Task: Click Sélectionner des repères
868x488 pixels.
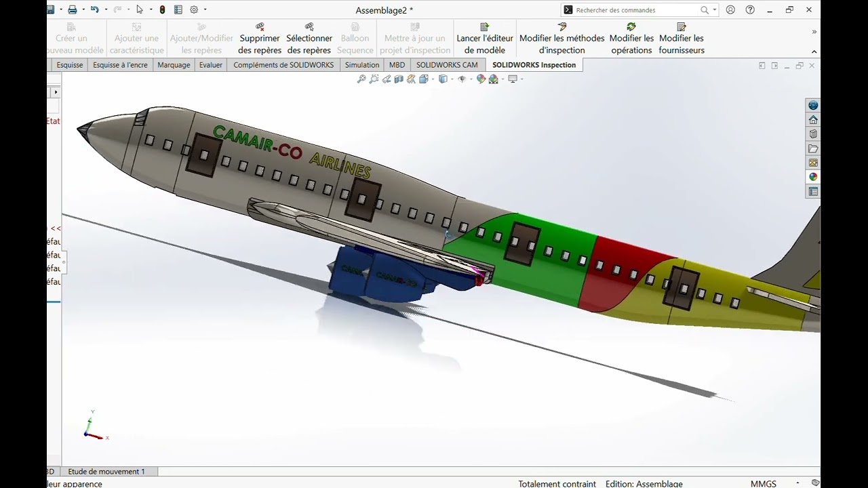Action: (x=309, y=39)
